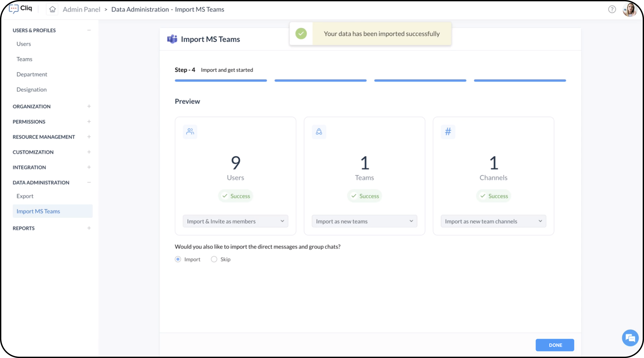
Task: Click the Preview heading
Action: (187, 101)
